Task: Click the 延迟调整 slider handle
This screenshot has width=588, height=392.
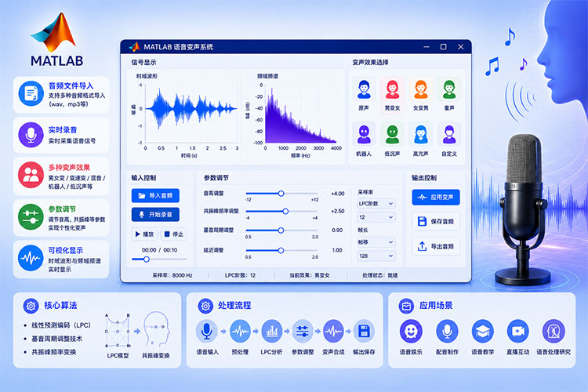Action: coord(281,250)
